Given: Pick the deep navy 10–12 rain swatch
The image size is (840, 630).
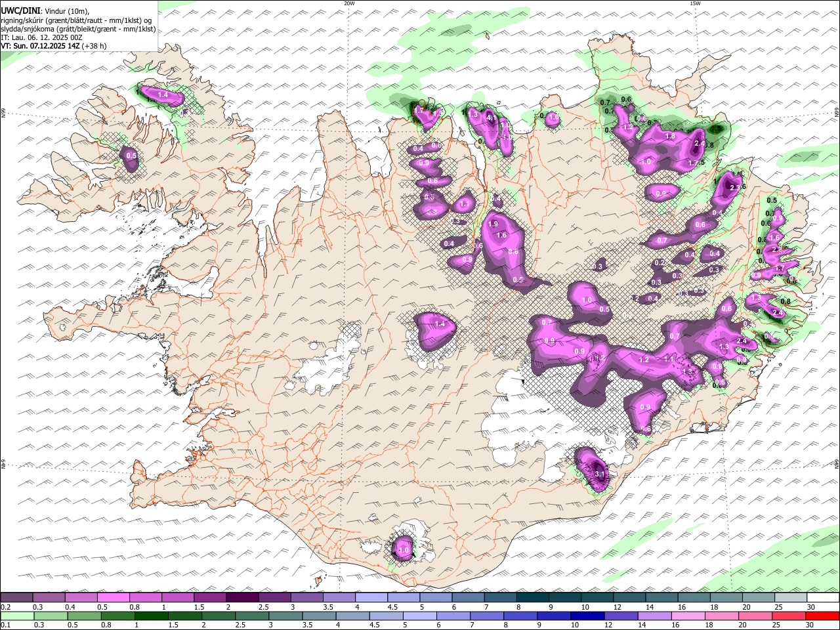Looking at the screenshot, I should pyautogui.click(x=587, y=616).
